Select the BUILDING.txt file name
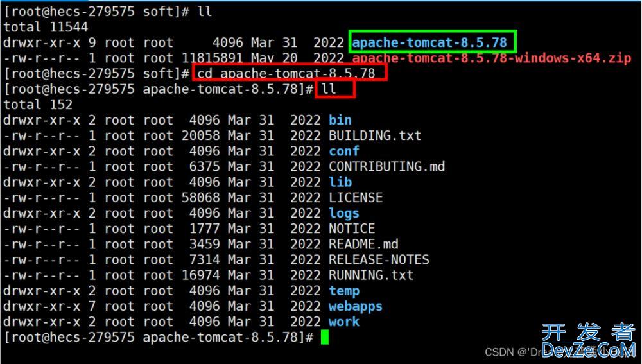 375,135
